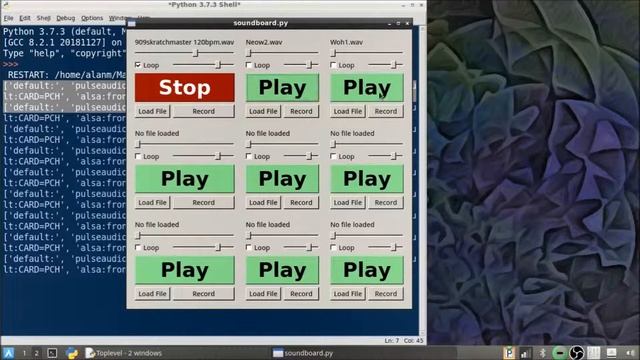Open the OBS Studio tray icon
Screen dimensions: 640x360
[x=576, y=353]
